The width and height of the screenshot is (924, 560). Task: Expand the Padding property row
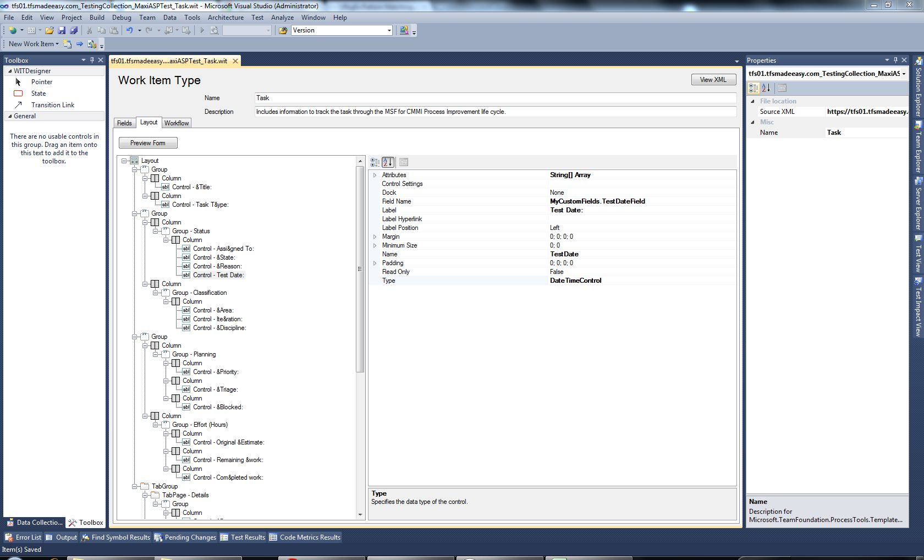[x=375, y=263]
